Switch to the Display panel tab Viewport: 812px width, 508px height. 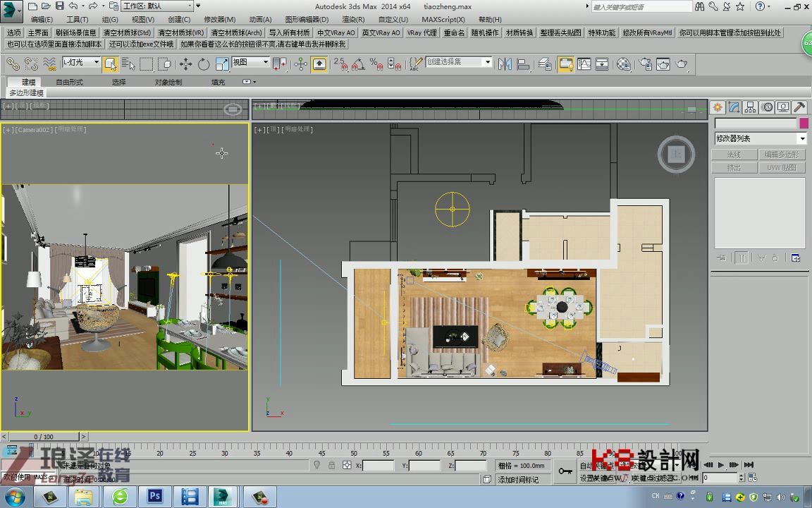(783, 107)
